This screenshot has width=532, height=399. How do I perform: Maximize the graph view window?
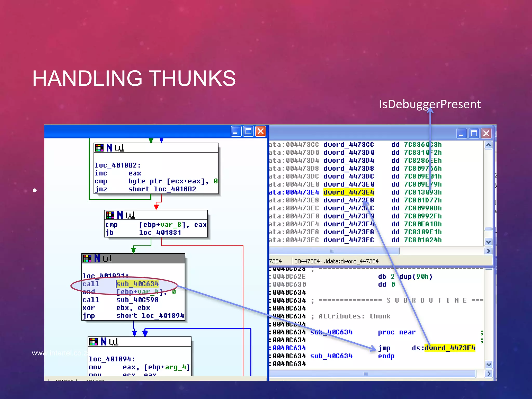tap(248, 131)
